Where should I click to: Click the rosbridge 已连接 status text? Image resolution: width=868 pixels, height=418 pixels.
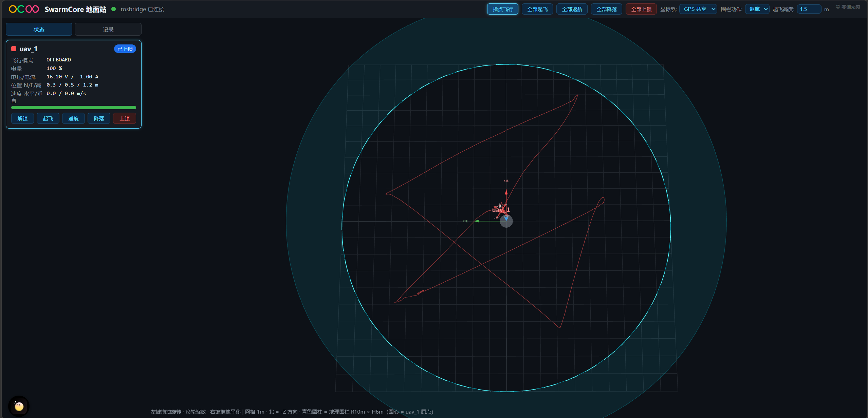click(143, 9)
